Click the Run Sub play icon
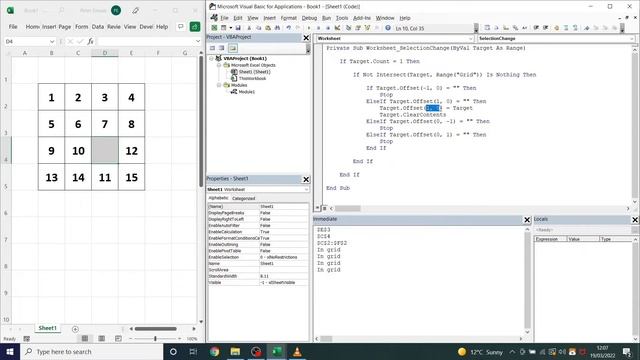 click(x=309, y=28)
